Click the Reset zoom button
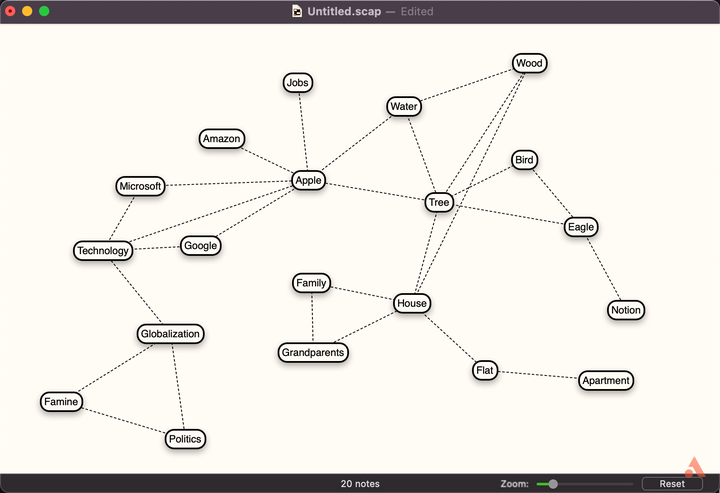The height and width of the screenshot is (493, 720). pos(672,483)
